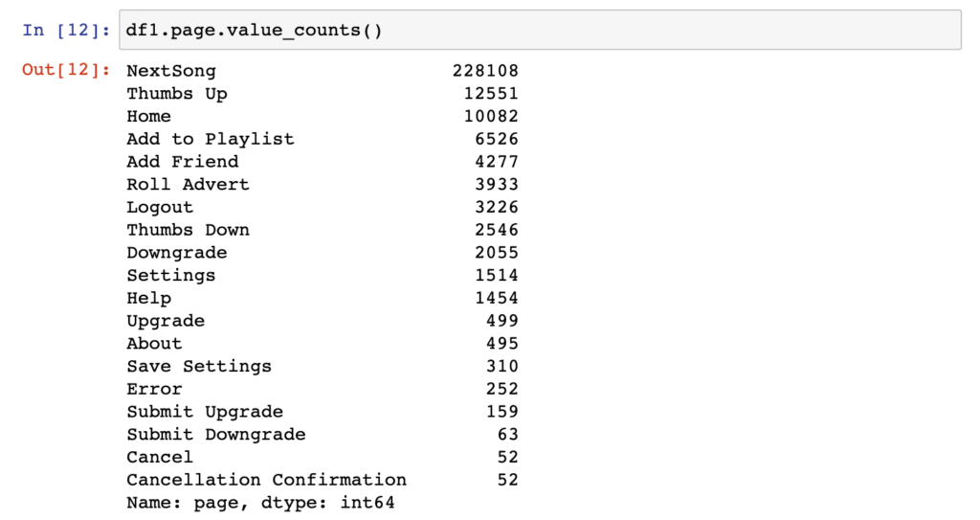
Task: Click the Help row text
Action: (x=148, y=298)
